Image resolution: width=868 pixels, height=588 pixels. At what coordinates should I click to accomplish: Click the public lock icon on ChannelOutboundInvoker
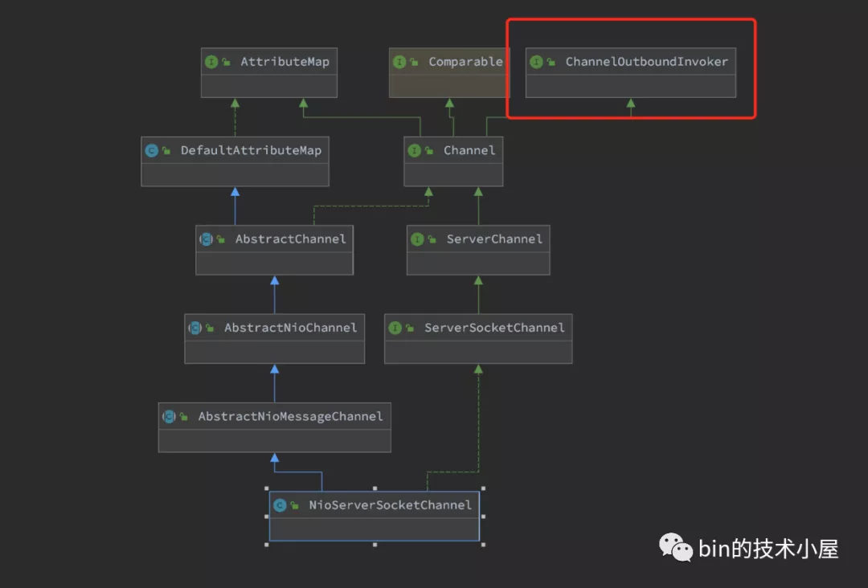pyautogui.click(x=551, y=62)
